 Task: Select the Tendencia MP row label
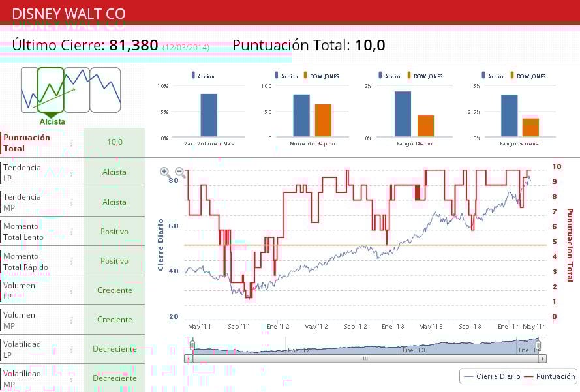coord(22,202)
